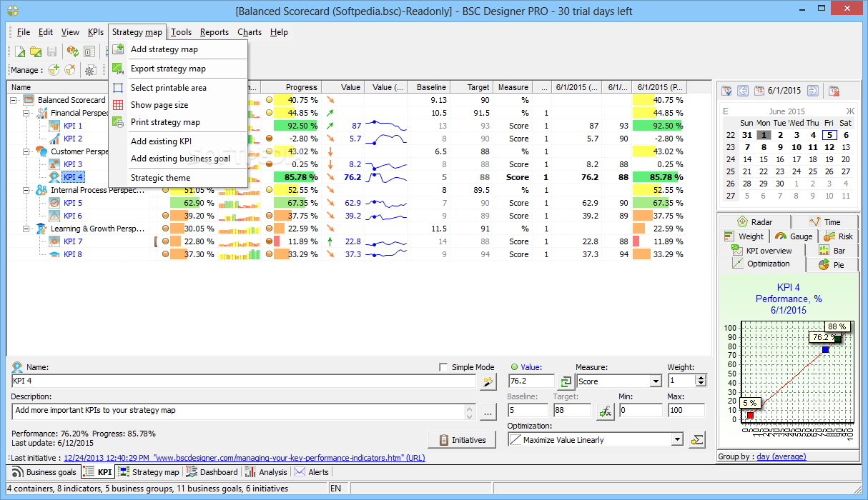Image resolution: width=868 pixels, height=500 pixels.
Task: Open the Gauge chart tab
Action: click(x=794, y=236)
